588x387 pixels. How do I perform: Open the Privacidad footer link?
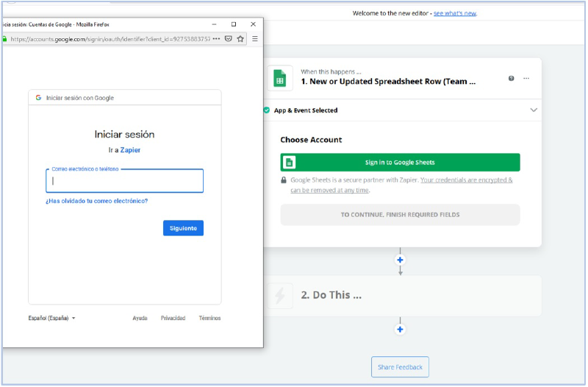(x=173, y=319)
